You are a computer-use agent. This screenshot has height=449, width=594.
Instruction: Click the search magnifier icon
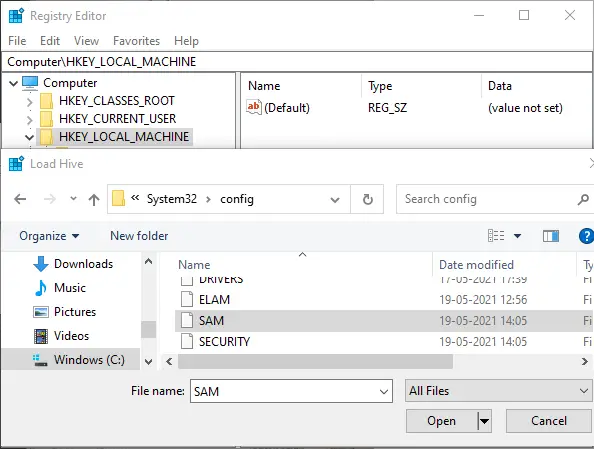[x=584, y=199]
